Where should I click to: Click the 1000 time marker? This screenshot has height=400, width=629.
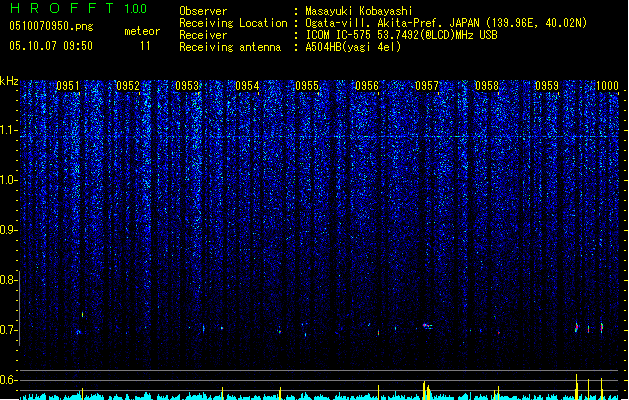tap(607, 86)
